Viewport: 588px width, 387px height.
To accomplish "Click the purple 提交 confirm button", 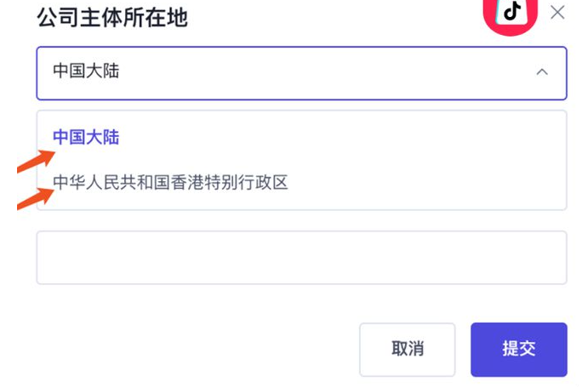I will 518,349.
